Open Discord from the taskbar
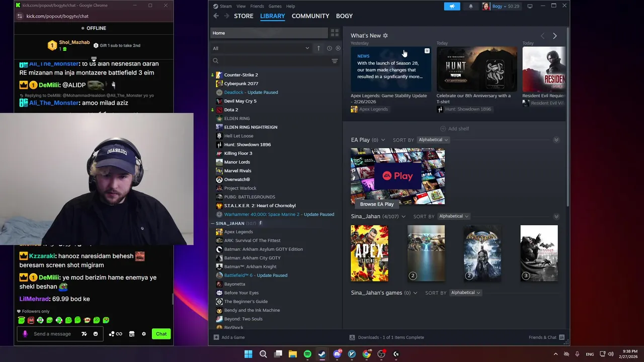 [x=337, y=354]
